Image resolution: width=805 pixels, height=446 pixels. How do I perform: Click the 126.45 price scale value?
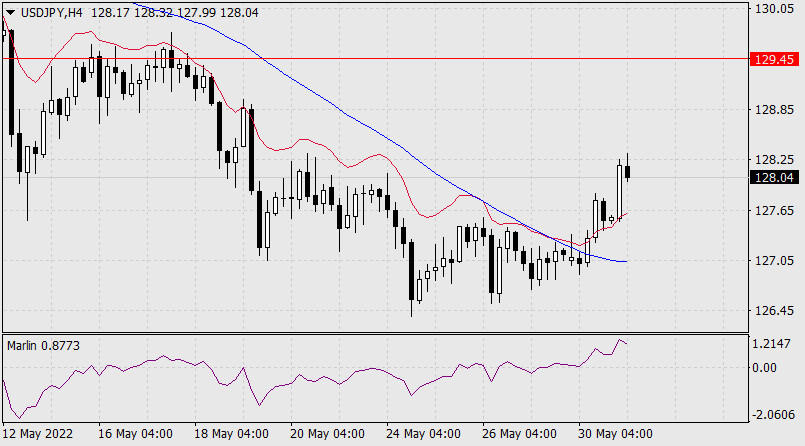click(774, 311)
